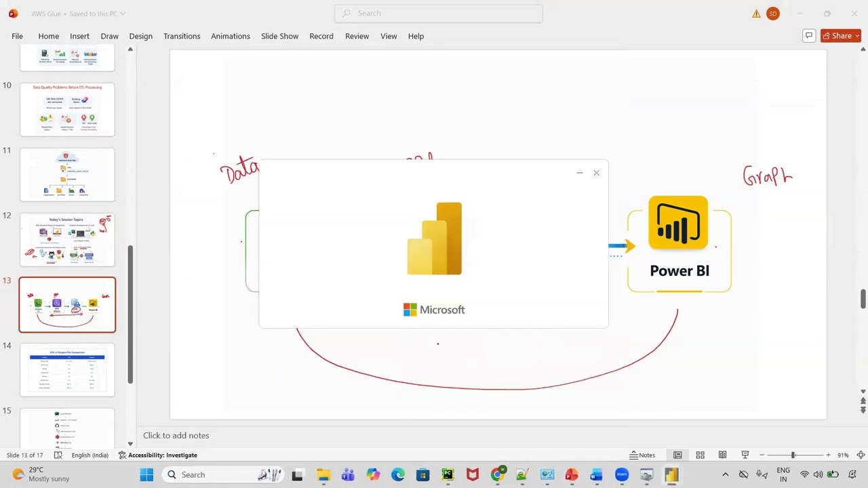The width and height of the screenshot is (868, 488).
Task: Start the Slide Show from status bar
Action: point(745,455)
